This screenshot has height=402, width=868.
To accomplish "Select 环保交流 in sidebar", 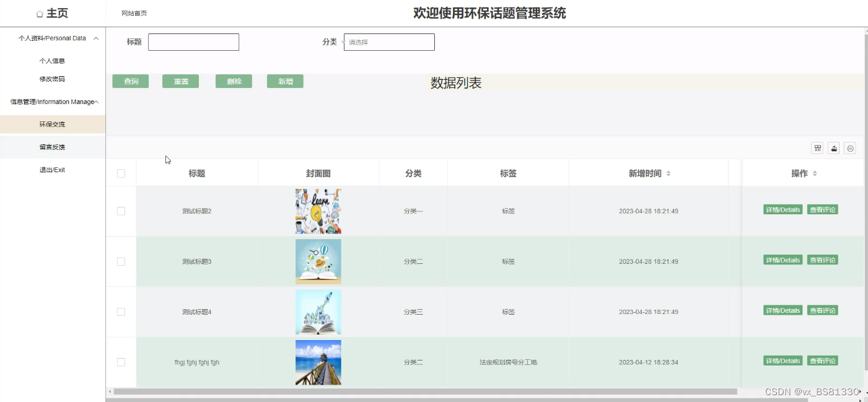I will pos(52,125).
